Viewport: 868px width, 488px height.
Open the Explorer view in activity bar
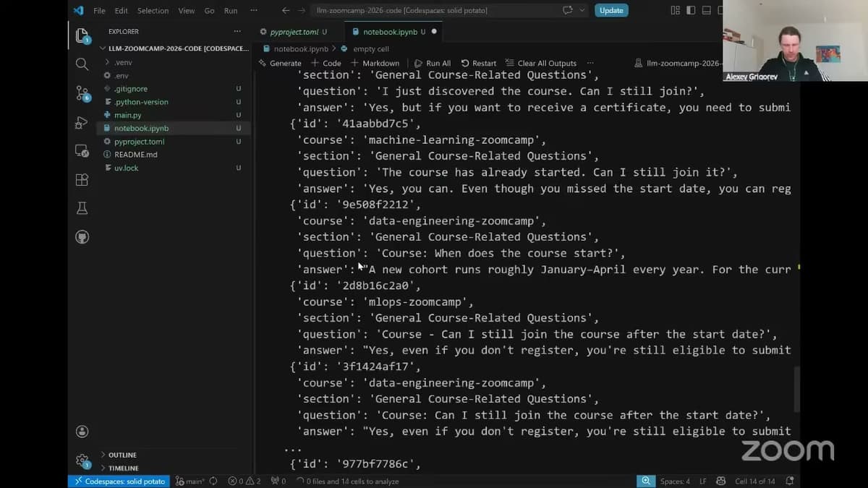tap(82, 35)
